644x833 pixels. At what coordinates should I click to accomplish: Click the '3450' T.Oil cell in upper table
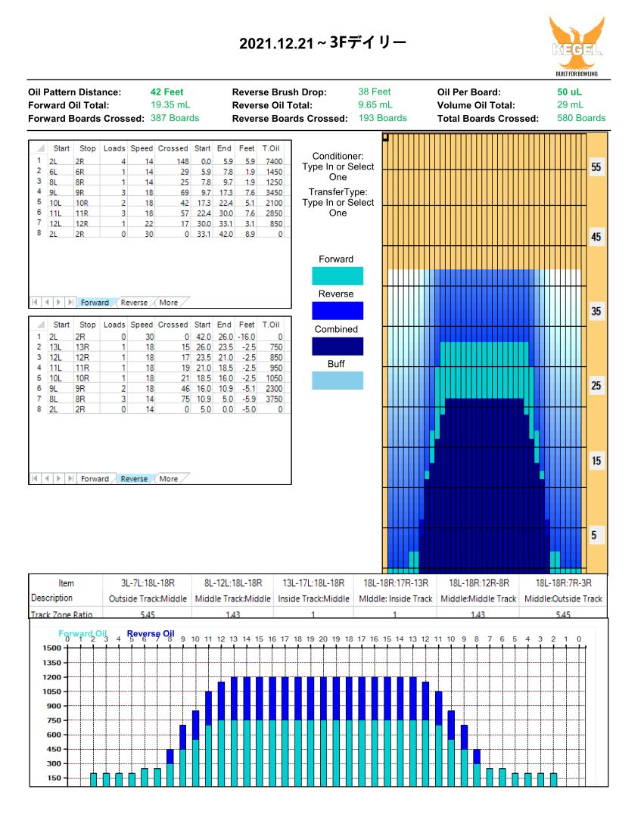(x=274, y=192)
